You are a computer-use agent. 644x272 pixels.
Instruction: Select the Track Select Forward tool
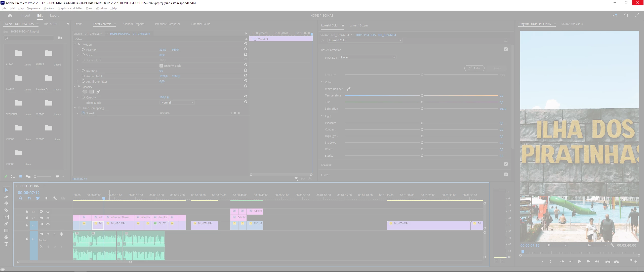[x=6, y=196]
